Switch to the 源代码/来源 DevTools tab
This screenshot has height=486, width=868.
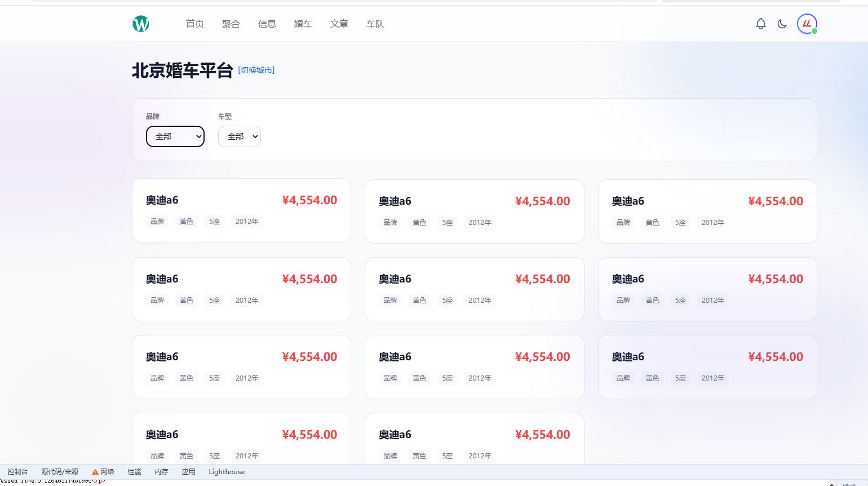(60, 472)
